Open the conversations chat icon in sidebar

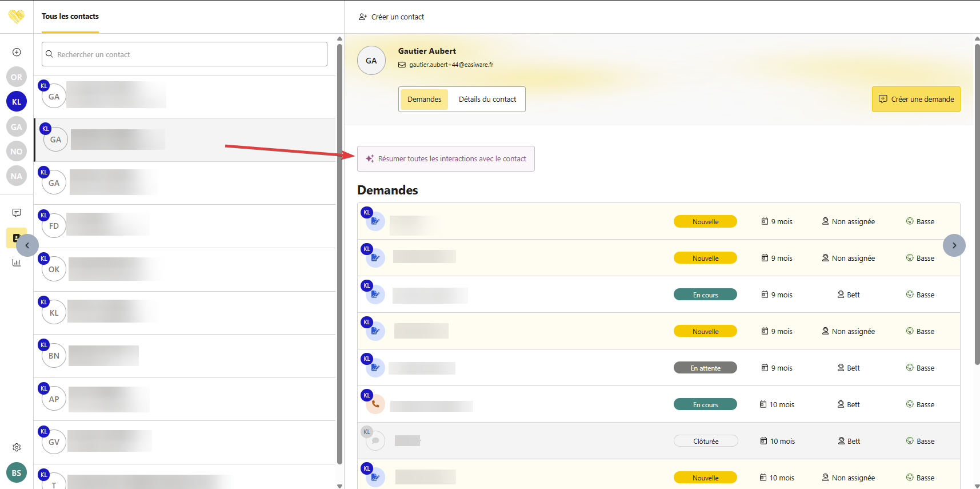point(17,213)
